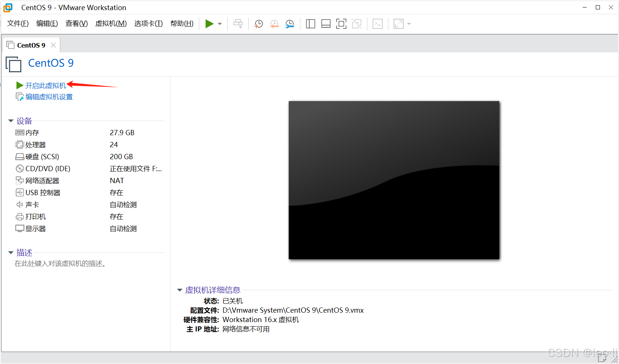
Task: Select the 硬盘 (SCSI) device label
Action: [42, 157]
